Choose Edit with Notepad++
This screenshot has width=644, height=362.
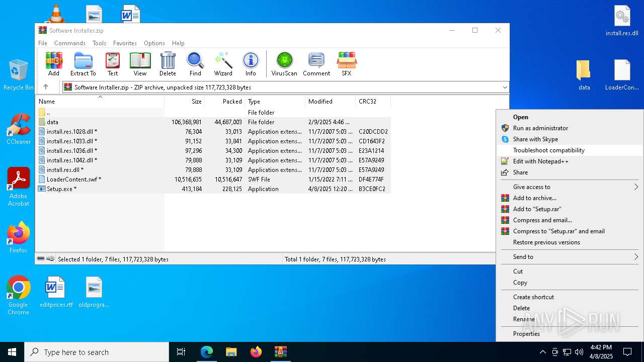570,161
